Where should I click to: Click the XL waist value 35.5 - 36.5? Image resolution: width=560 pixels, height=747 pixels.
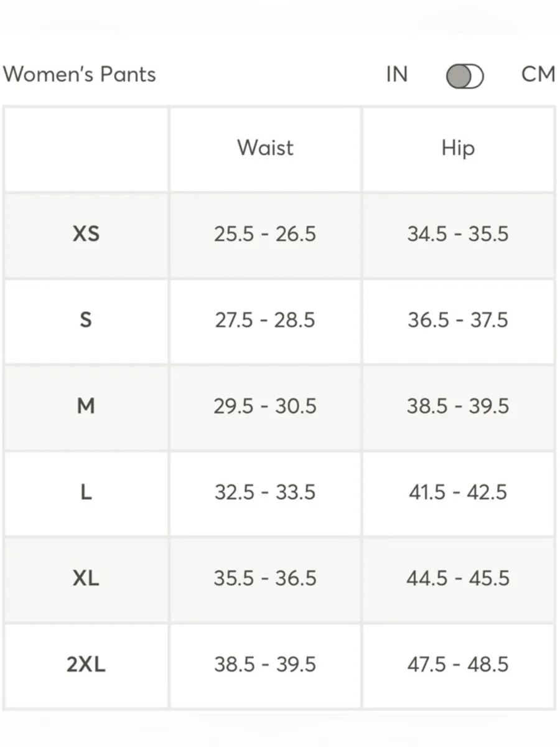[265, 578]
